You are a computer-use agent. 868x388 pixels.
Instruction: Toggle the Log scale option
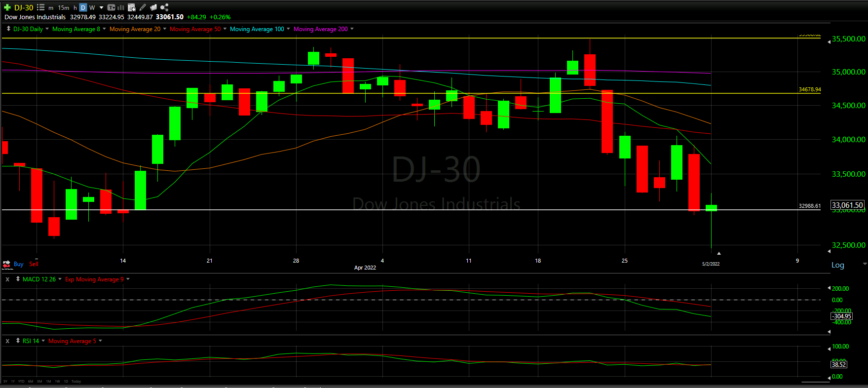[x=838, y=265]
